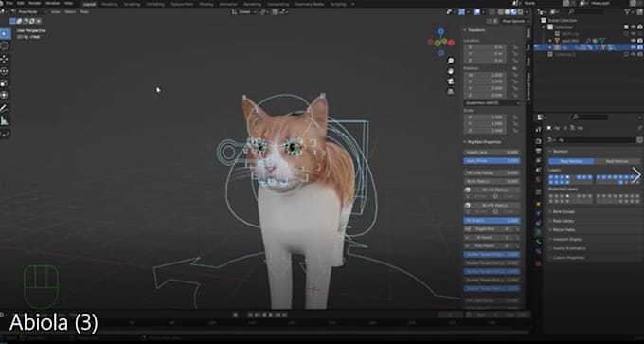Collapse the Transform panel in sidebar
This screenshot has height=344, width=644.
click(x=476, y=30)
